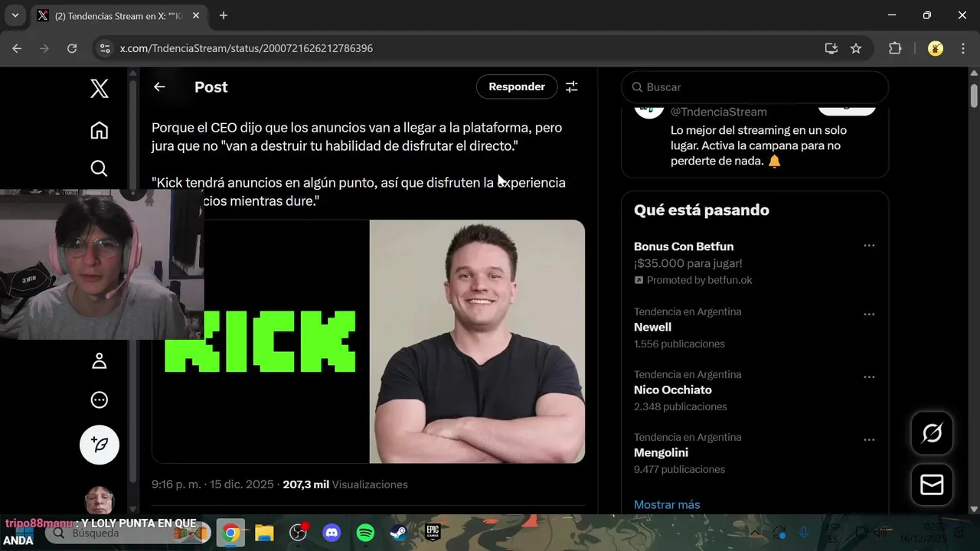
Task: Click the compose Post feather button
Action: point(100,445)
